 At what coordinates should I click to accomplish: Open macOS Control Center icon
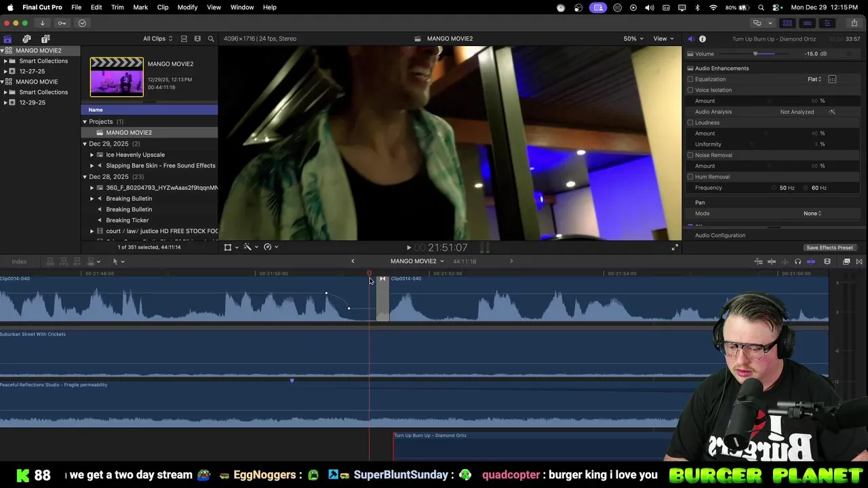(x=775, y=7)
